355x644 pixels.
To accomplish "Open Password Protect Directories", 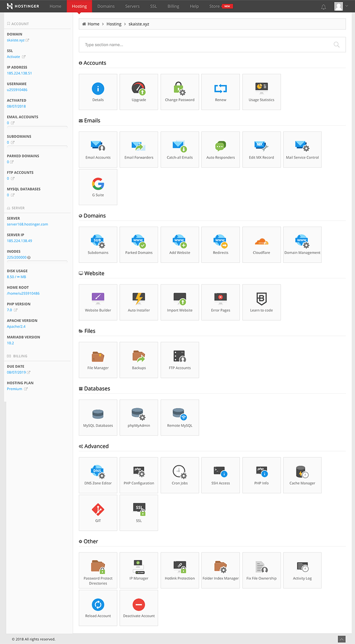I will pos(98,570).
